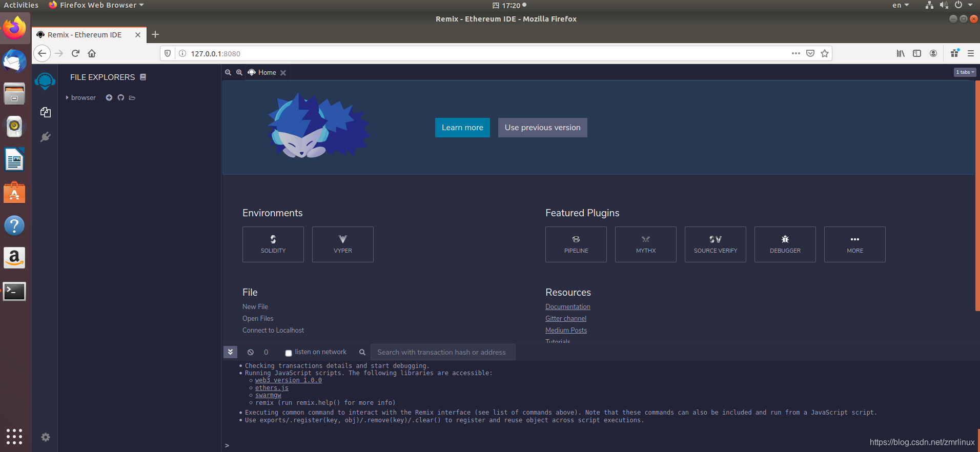980x452 pixels.
Task: Activate the Debugger plugin
Action: pos(785,244)
